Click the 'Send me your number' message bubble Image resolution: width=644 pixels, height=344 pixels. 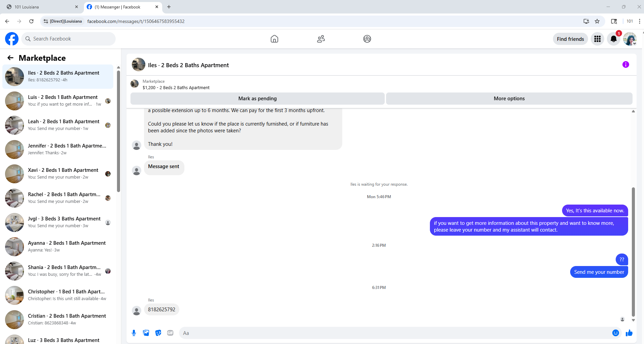coord(599,272)
